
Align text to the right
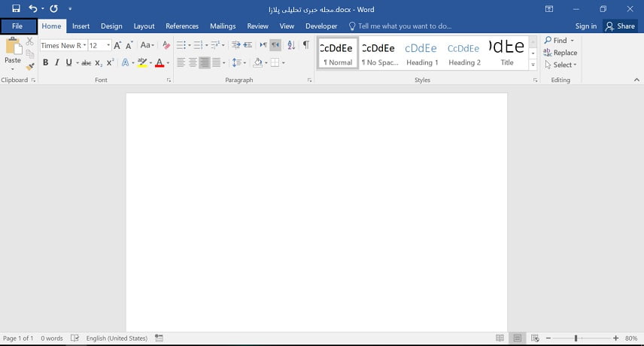coord(204,62)
